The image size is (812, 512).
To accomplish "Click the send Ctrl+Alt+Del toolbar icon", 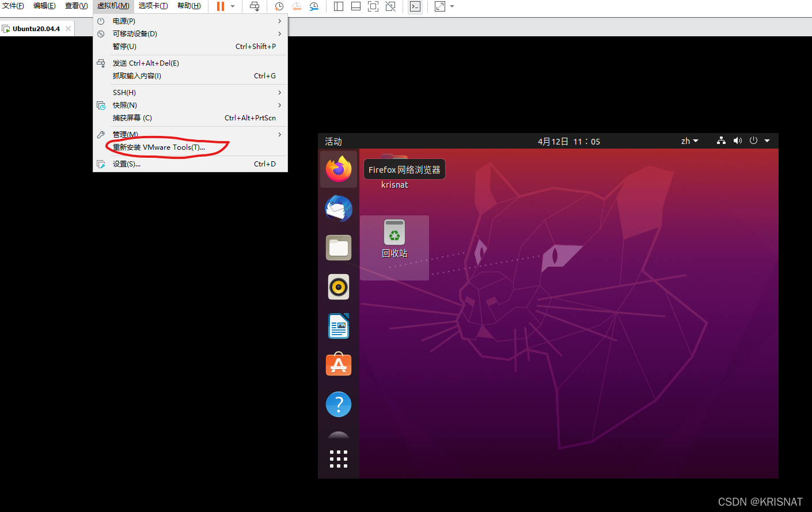I will click(x=255, y=6).
